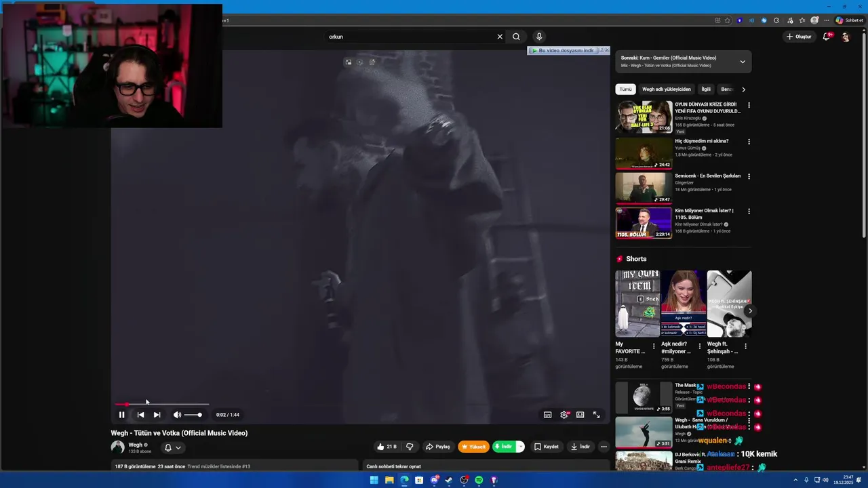Open the player settings gear

(564, 415)
